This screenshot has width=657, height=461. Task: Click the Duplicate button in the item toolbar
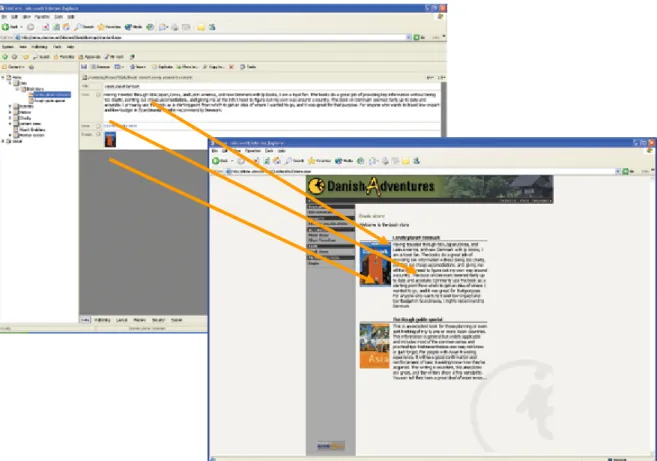(x=163, y=67)
